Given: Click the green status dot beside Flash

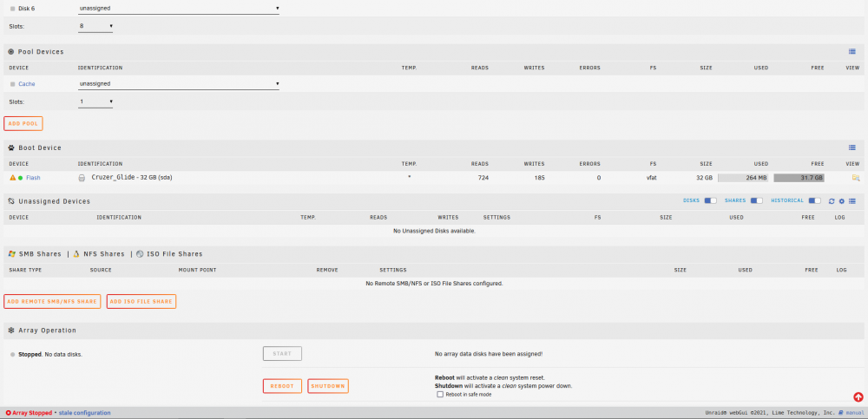Looking at the screenshot, I should [21, 178].
